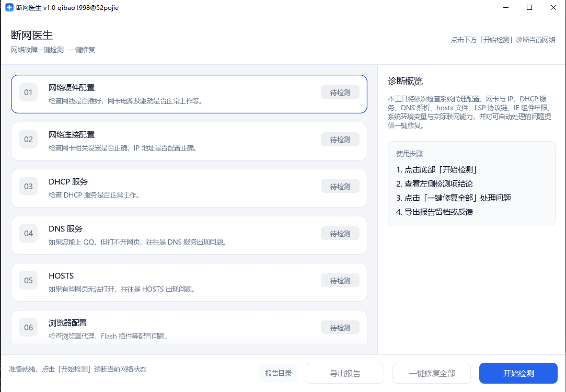Screen dimensions: 566x392
Task: Select the 浏览器配置 card
Action: point(189,327)
